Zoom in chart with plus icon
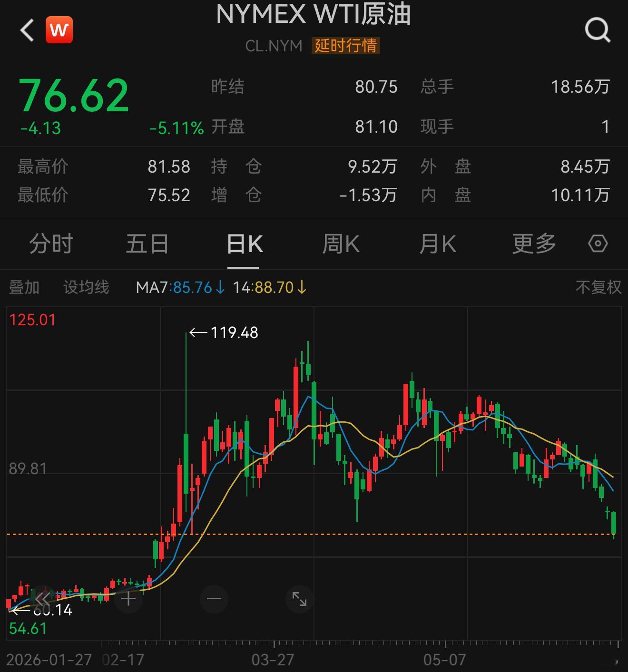Image resolution: width=628 pixels, height=672 pixels. click(x=128, y=599)
